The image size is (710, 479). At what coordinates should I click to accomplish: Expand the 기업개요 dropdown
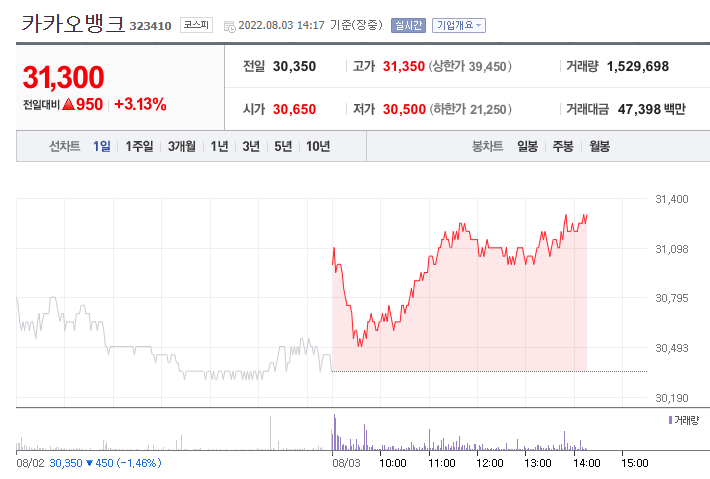[x=459, y=25]
